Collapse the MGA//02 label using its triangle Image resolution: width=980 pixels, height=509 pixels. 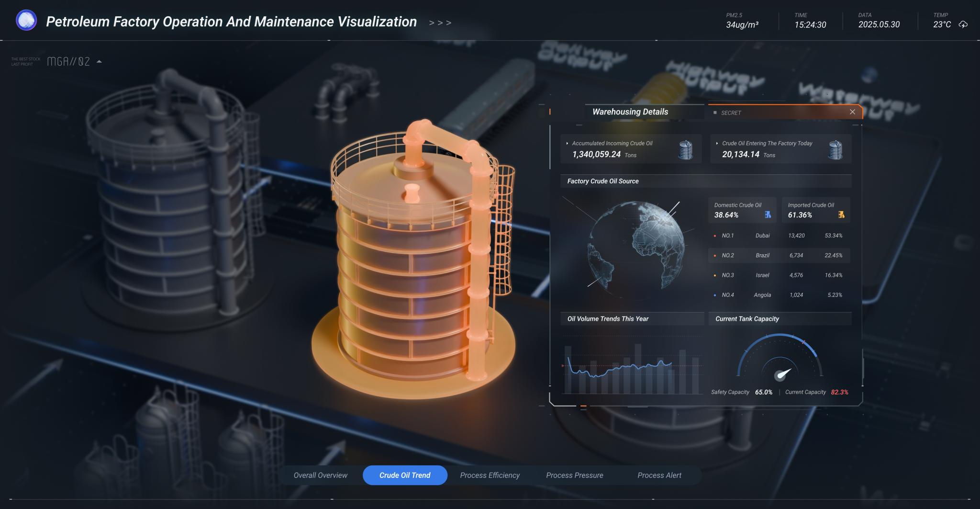(x=100, y=61)
